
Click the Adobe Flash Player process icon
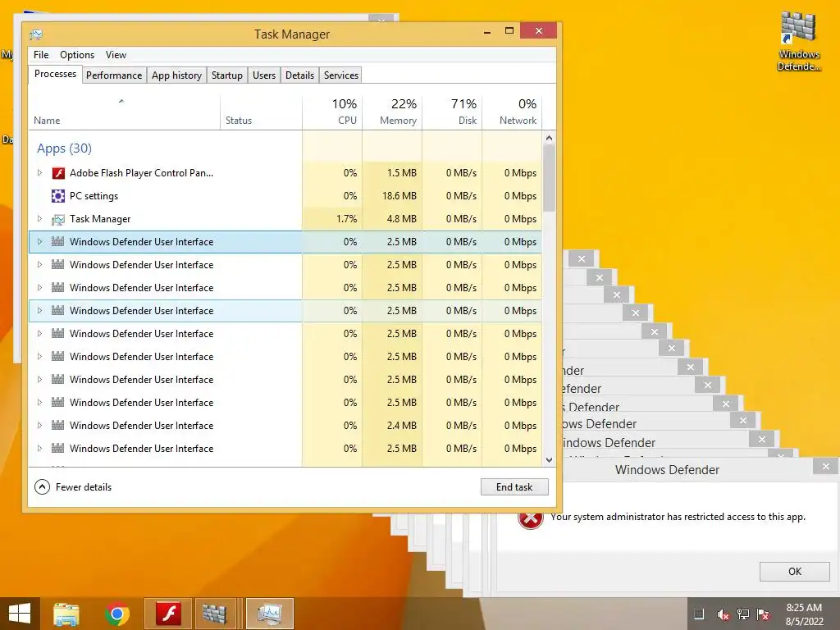tap(58, 173)
